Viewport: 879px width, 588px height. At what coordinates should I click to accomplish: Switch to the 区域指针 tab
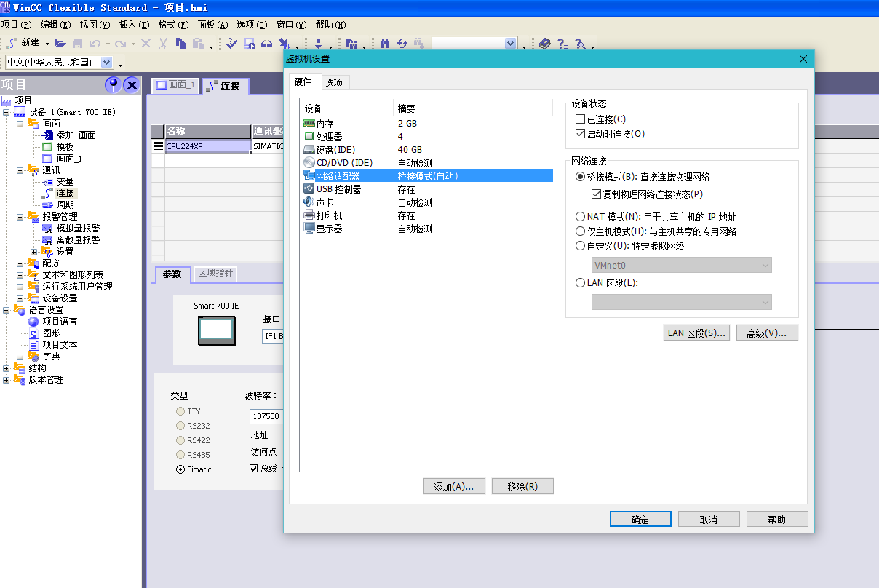(x=216, y=273)
